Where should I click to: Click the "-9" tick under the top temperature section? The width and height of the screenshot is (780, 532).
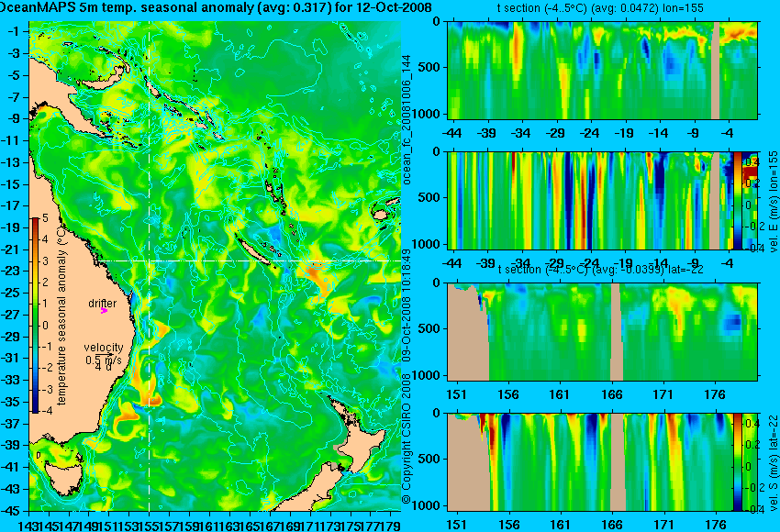pos(694,133)
